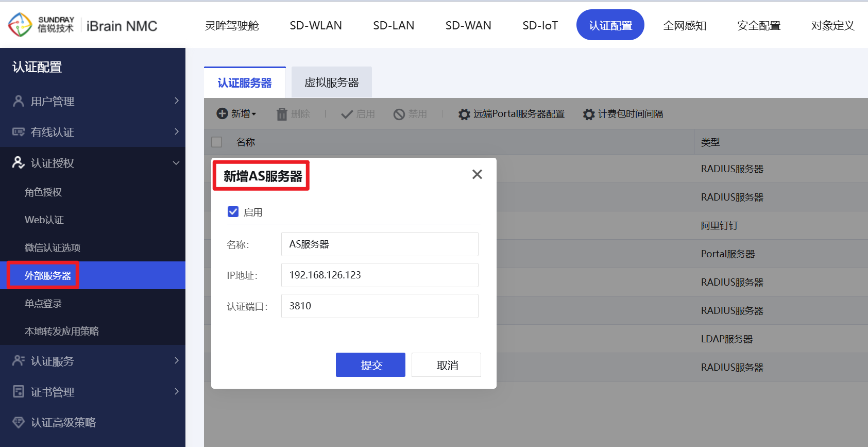868x447 pixels.
Task: Click the IP address input field
Action: point(380,275)
